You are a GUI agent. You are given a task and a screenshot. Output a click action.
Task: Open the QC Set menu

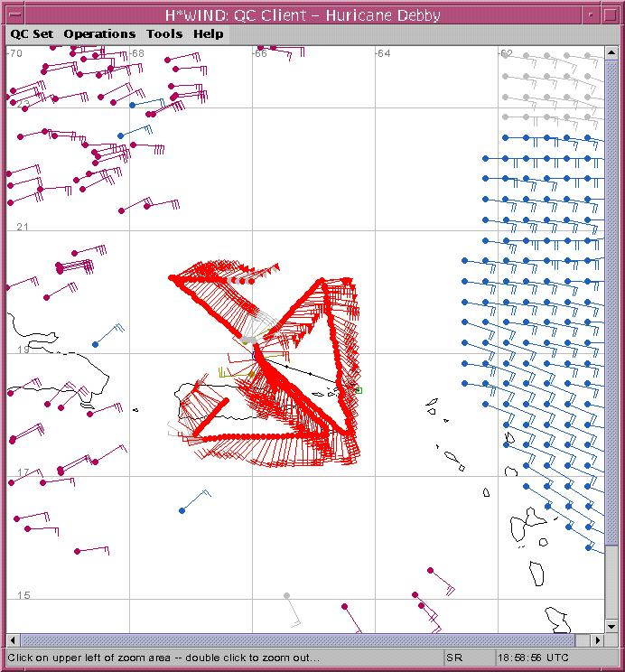tap(32, 34)
